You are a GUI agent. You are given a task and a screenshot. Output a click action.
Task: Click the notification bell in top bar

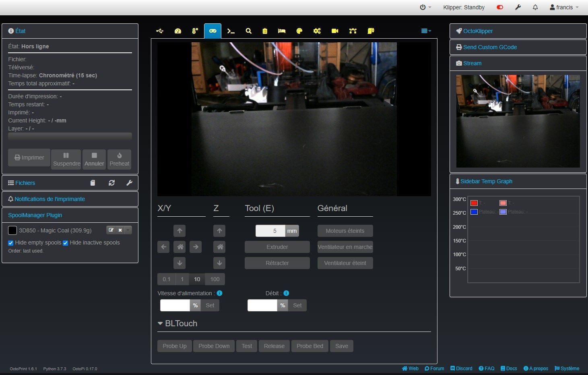pyautogui.click(x=535, y=7)
